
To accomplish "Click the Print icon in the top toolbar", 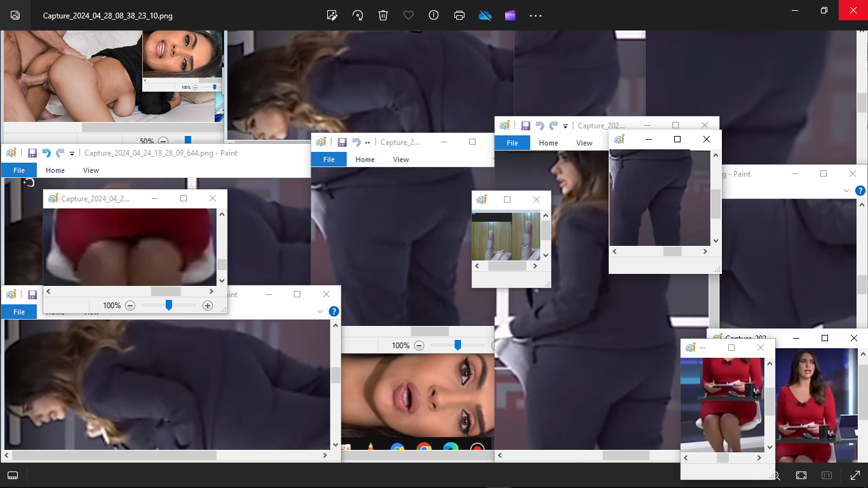I will [460, 15].
